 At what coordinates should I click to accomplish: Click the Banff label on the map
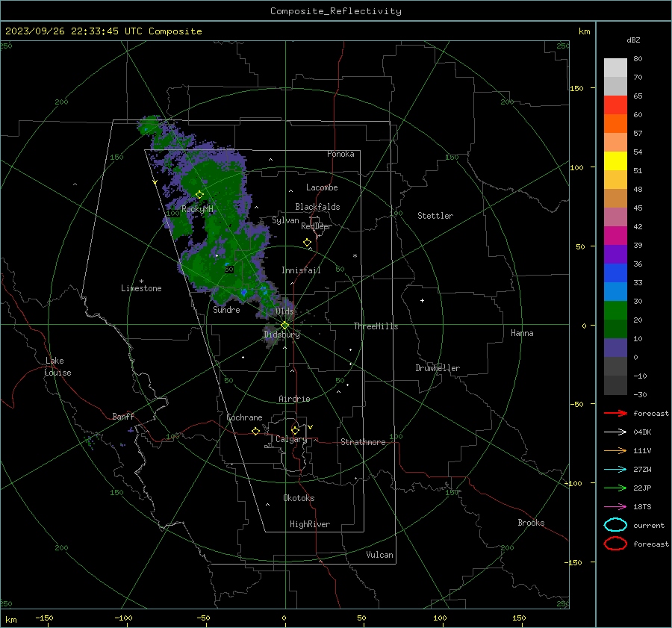(123, 417)
